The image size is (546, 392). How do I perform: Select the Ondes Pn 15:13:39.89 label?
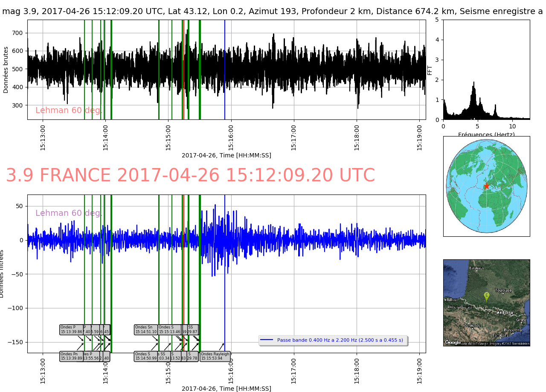[x=71, y=356]
